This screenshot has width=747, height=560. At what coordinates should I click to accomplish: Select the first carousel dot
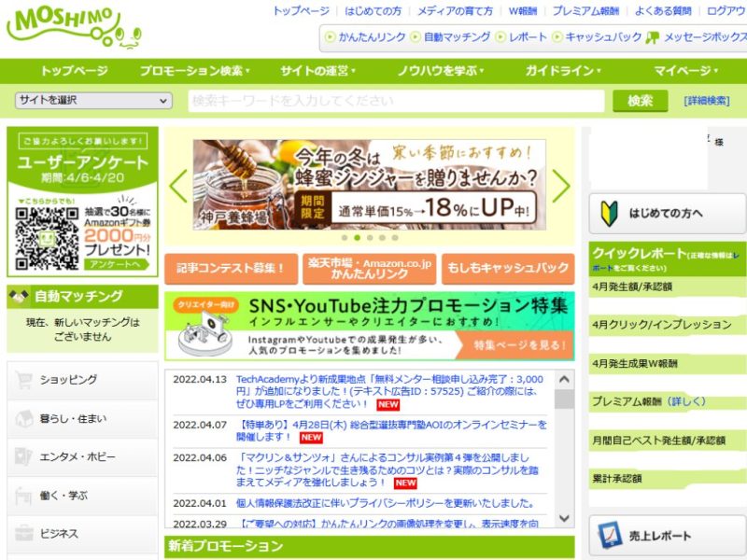[x=345, y=238]
